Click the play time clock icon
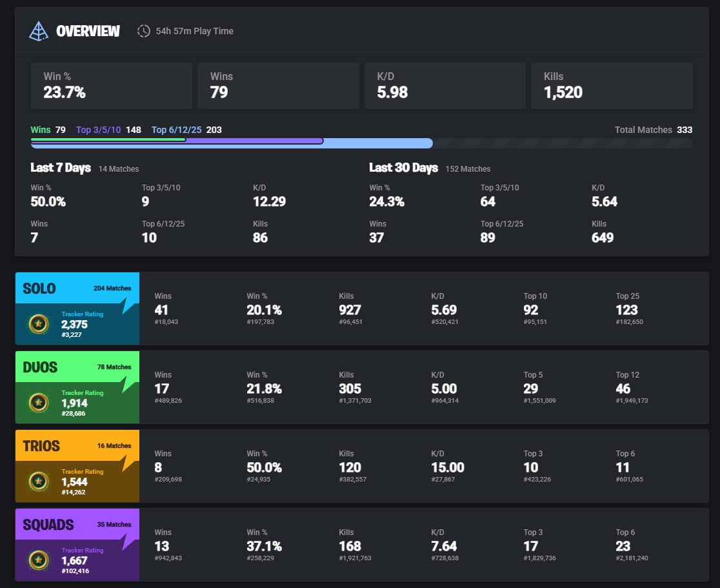Screen dimensions: 720x588 click(143, 31)
